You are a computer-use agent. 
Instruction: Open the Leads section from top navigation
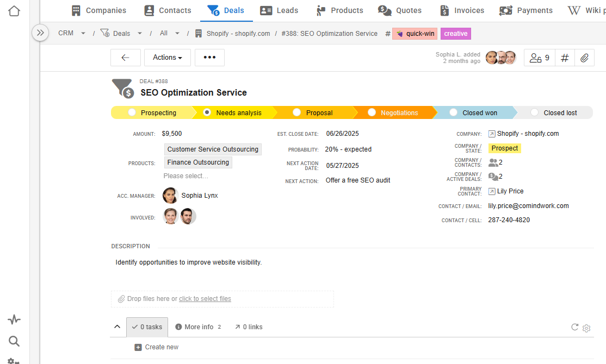279,10
